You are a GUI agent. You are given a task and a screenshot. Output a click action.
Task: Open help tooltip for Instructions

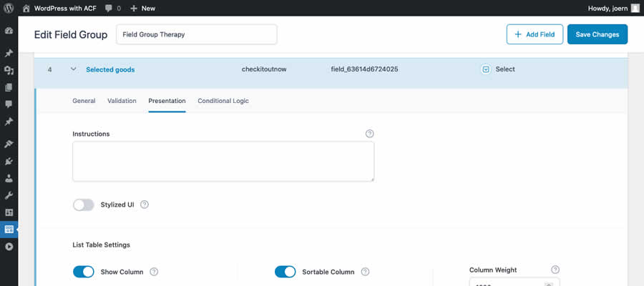coord(370,134)
